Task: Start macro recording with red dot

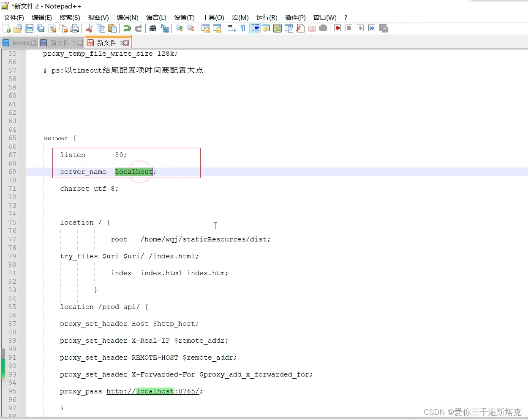Action: pyautogui.click(x=337, y=28)
